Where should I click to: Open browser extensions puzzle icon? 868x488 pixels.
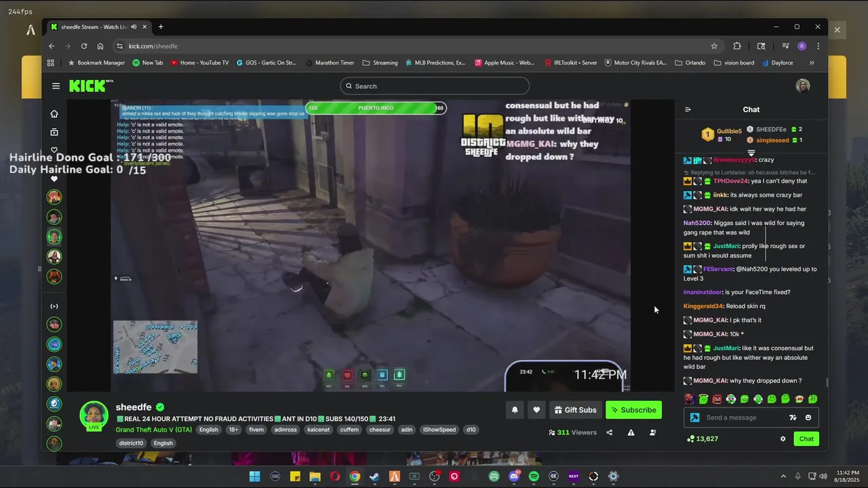[x=737, y=46]
